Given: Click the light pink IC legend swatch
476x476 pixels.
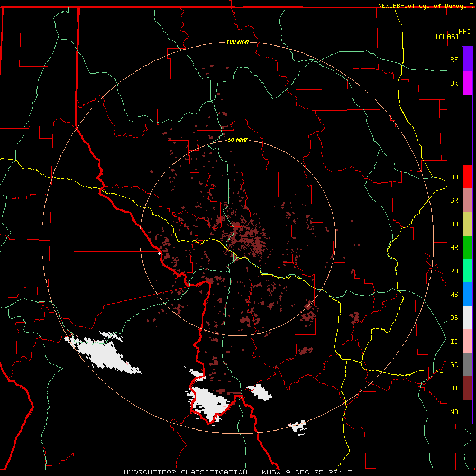Looking at the screenshot, I should [467, 341].
